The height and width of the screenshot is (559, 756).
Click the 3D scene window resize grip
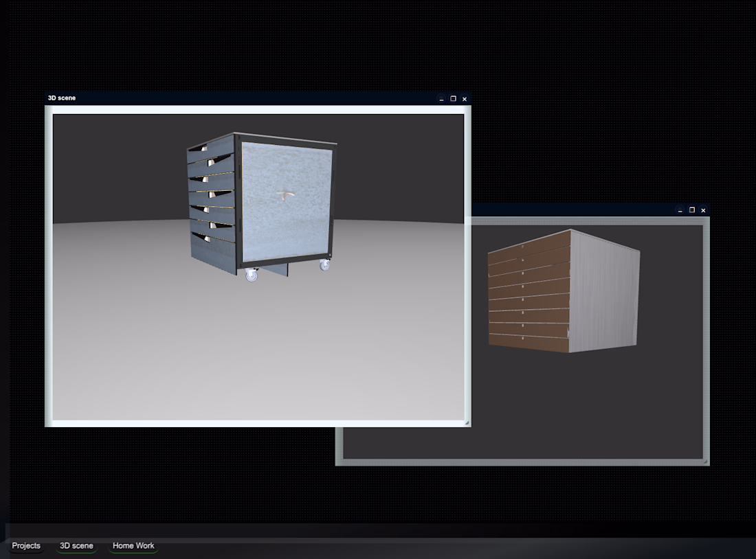(x=467, y=422)
